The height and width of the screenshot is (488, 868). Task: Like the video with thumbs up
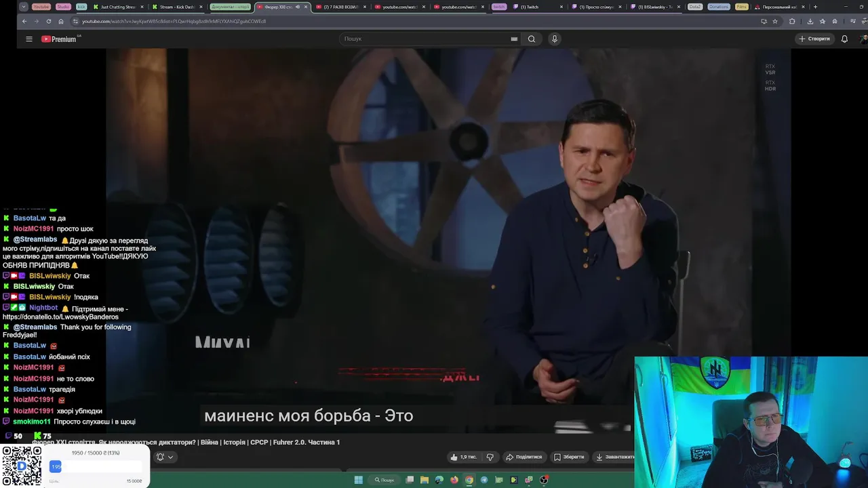[463, 457]
